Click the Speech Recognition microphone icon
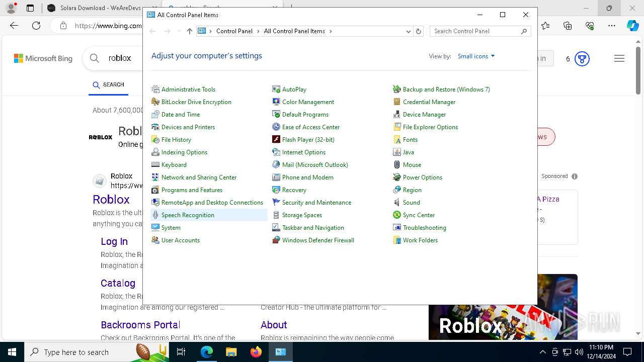The image size is (644, 362). (155, 215)
